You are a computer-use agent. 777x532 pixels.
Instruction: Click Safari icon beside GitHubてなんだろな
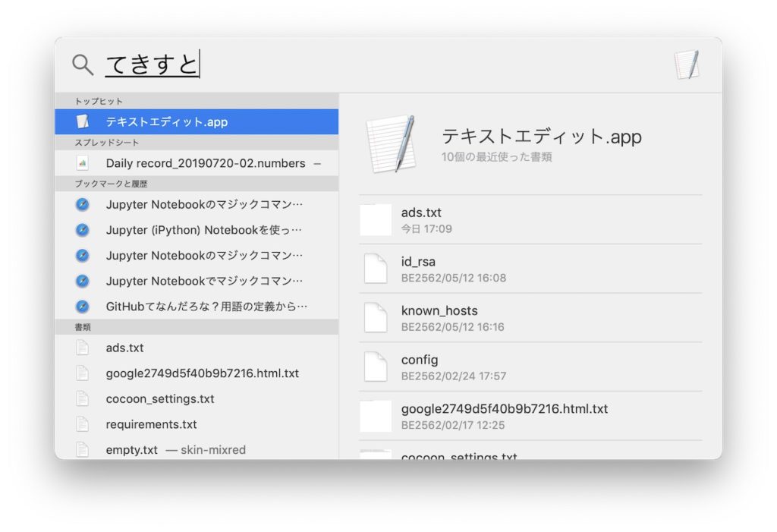coord(83,307)
